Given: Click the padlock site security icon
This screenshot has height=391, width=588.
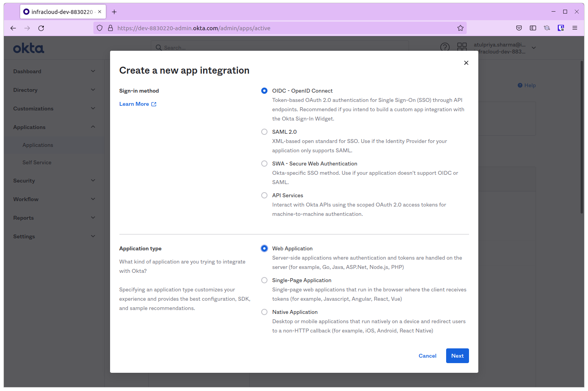Looking at the screenshot, I should tap(110, 28).
